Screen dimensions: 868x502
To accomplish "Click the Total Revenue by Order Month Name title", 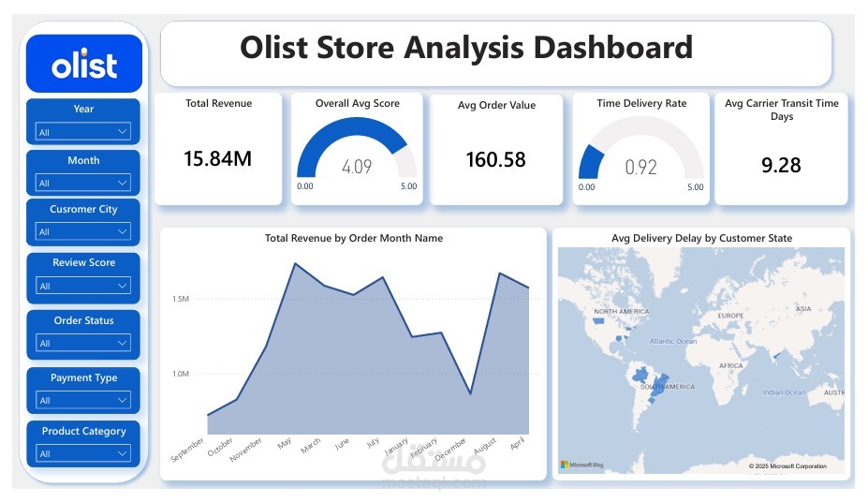I will [x=354, y=238].
